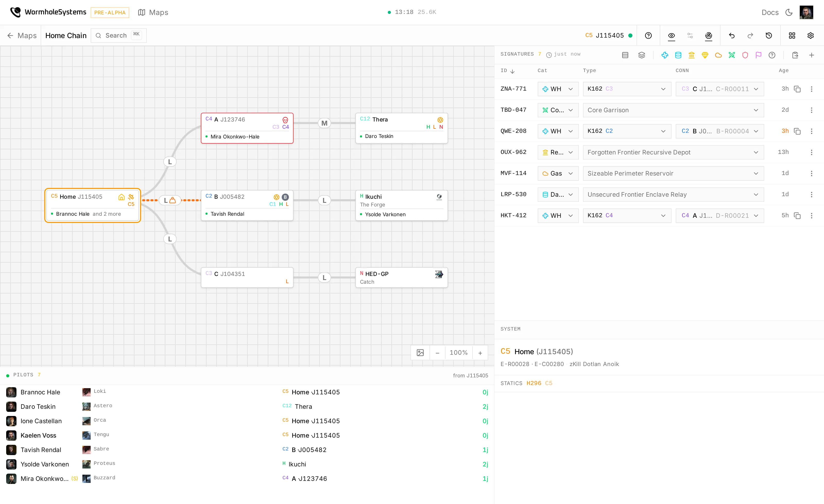This screenshot has height=504, width=824.
Task: Select the Thera system node
Action: pos(401,128)
